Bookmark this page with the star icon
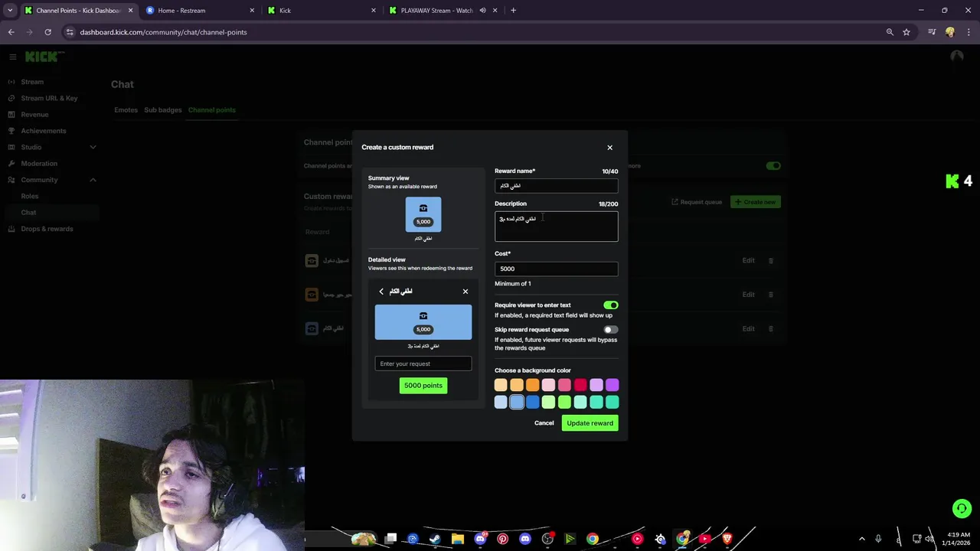 (906, 32)
